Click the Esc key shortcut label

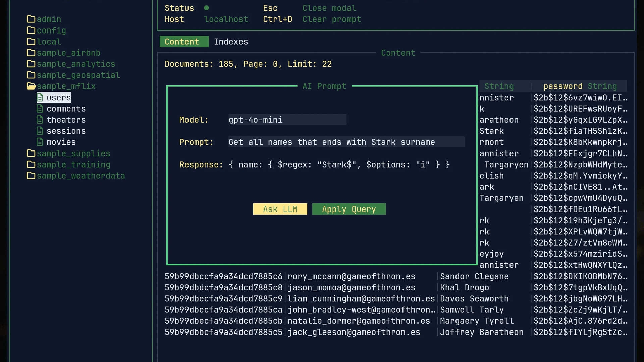point(270,8)
